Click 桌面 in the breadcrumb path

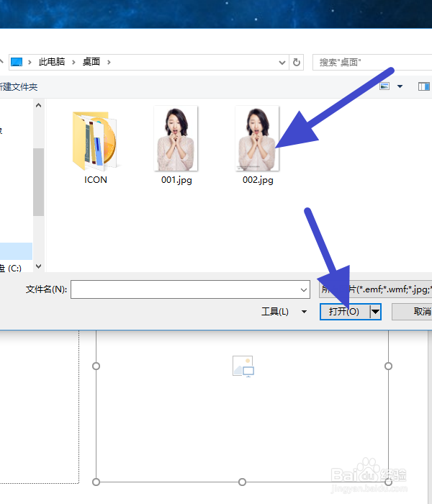pyautogui.click(x=91, y=62)
